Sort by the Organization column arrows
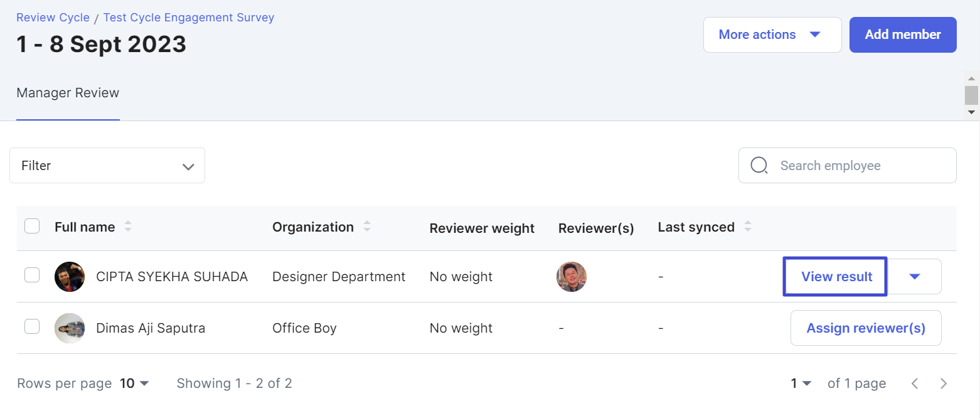Screen dimensions: 980x418 (x=367, y=227)
